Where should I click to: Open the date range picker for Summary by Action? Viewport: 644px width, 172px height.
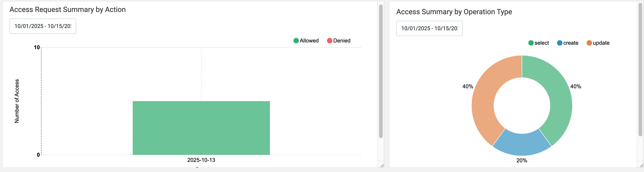click(43, 26)
